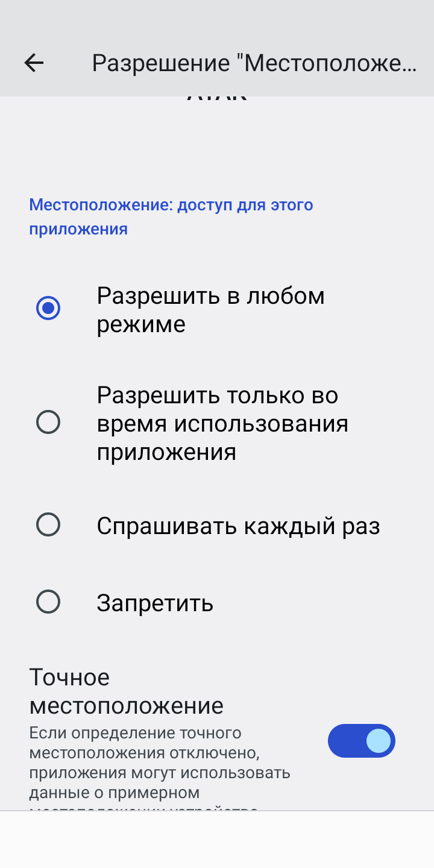This screenshot has width=434, height=868.
Task: Tap the 'Запретить' option text
Action: (155, 603)
